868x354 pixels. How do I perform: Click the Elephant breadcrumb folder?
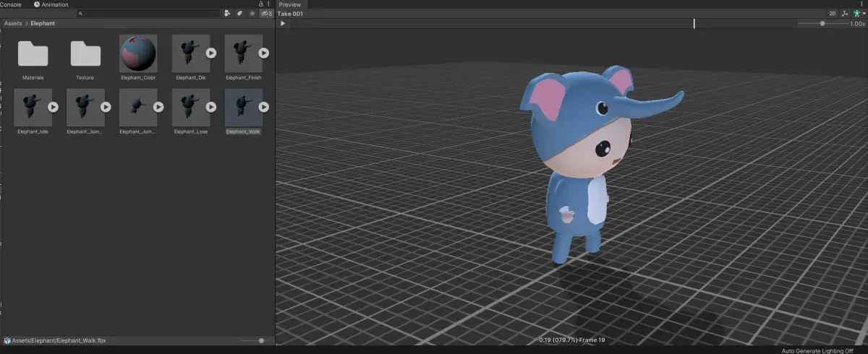pyautogui.click(x=43, y=24)
